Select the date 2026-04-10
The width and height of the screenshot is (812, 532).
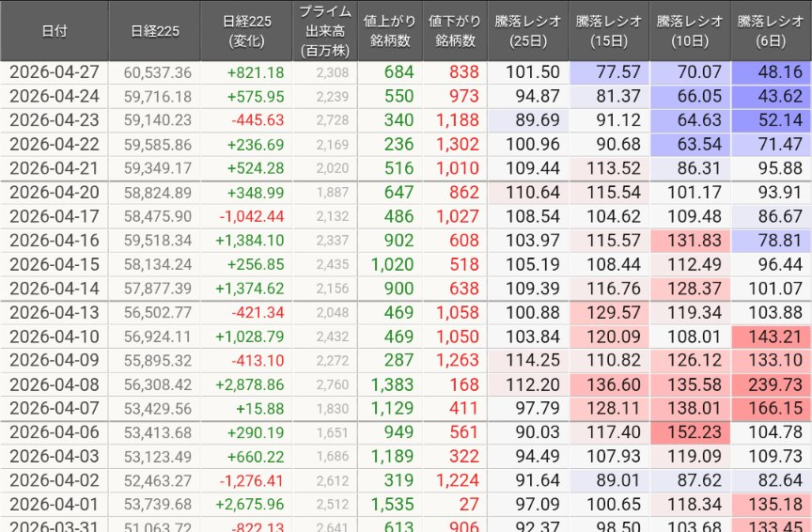[55, 336]
